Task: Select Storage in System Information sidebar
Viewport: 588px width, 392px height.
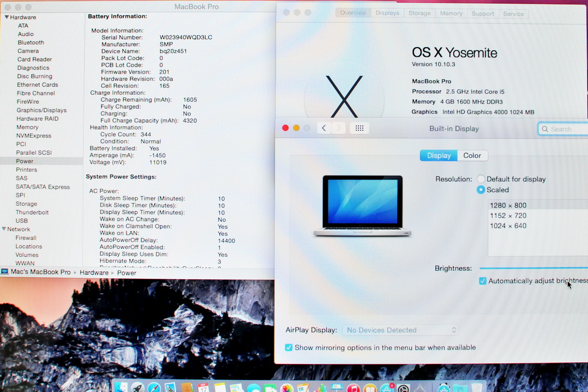Action: click(26, 203)
